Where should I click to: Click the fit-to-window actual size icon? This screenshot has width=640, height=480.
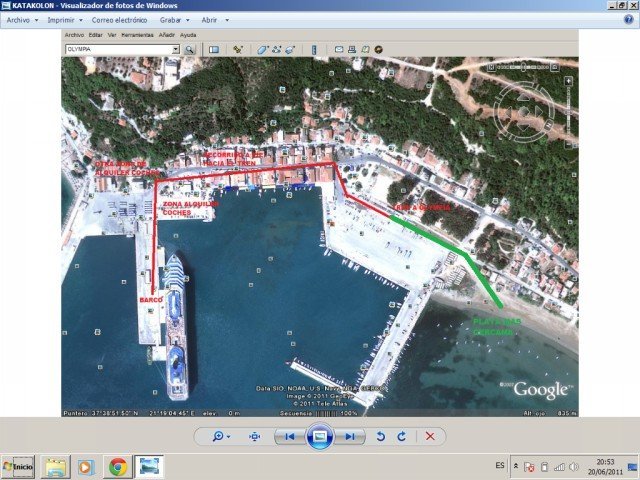(x=254, y=437)
